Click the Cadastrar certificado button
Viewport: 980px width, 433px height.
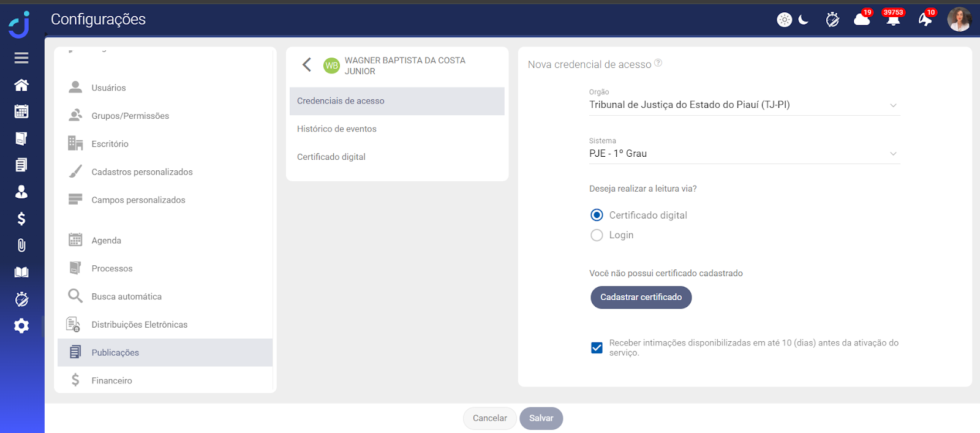pos(641,298)
